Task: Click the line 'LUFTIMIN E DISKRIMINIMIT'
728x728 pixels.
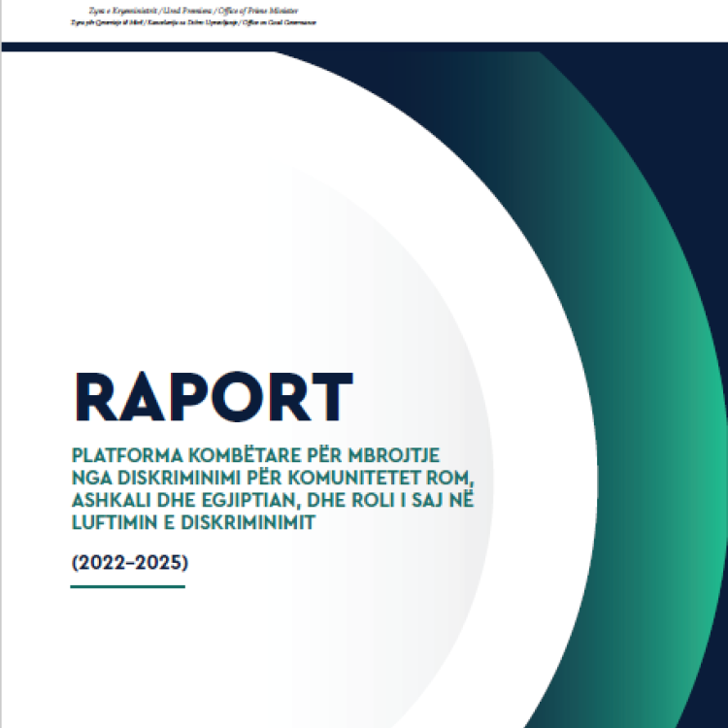Action: point(193,522)
